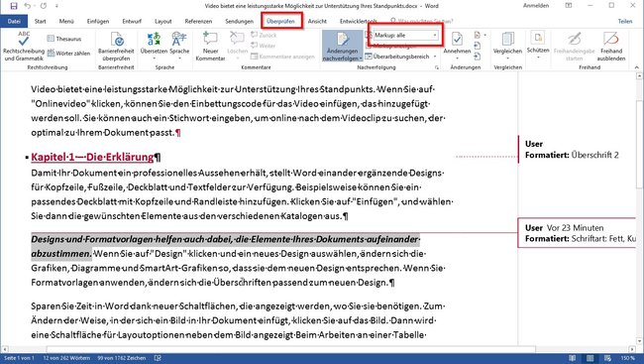This screenshot has height=364, width=644.
Task: Click the vertical document scrollbar
Action: point(639,209)
